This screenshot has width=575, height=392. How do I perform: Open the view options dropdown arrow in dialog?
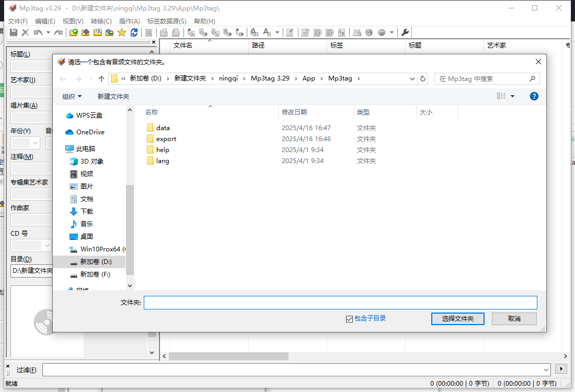[513, 96]
